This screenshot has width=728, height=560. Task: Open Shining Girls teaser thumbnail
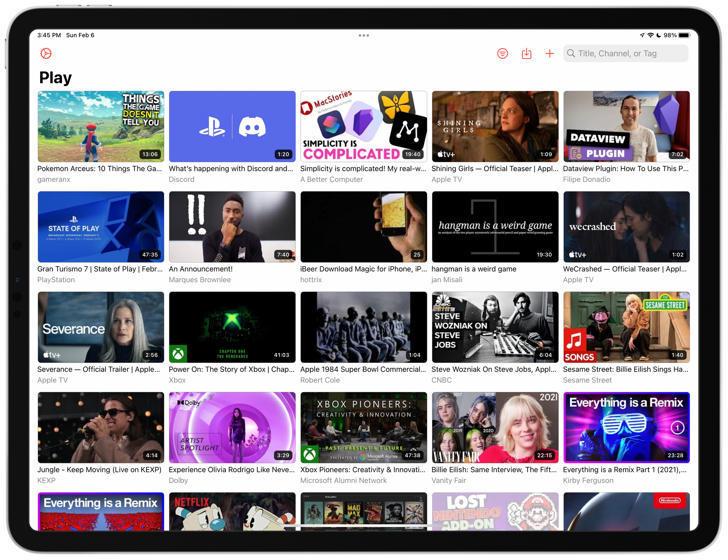[495, 126]
